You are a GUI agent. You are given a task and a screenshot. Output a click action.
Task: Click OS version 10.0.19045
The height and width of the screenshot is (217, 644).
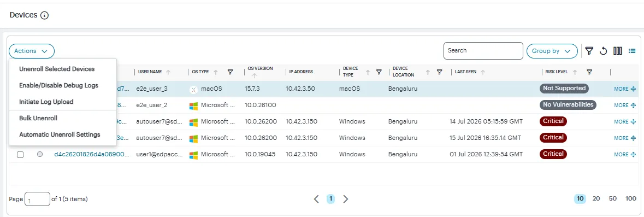(x=260, y=155)
